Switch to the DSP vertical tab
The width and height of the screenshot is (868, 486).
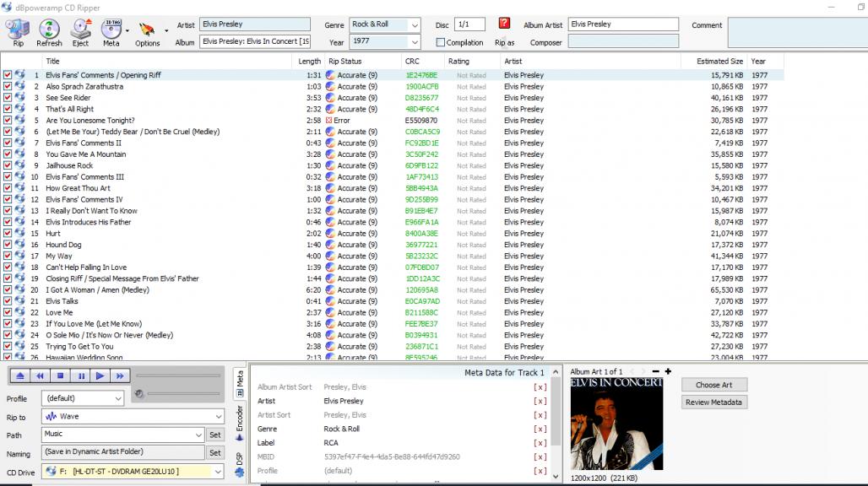pyautogui.click(x=240, y=463)
